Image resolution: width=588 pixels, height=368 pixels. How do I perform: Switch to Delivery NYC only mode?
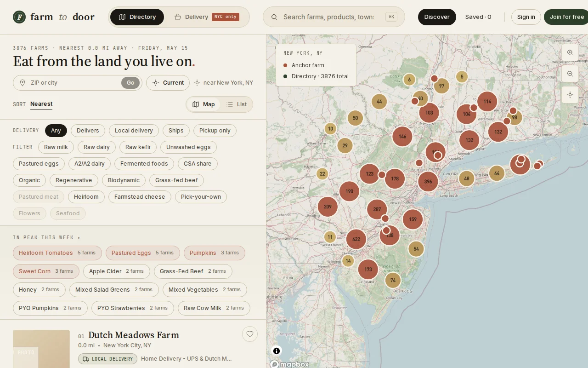[206, 17]
